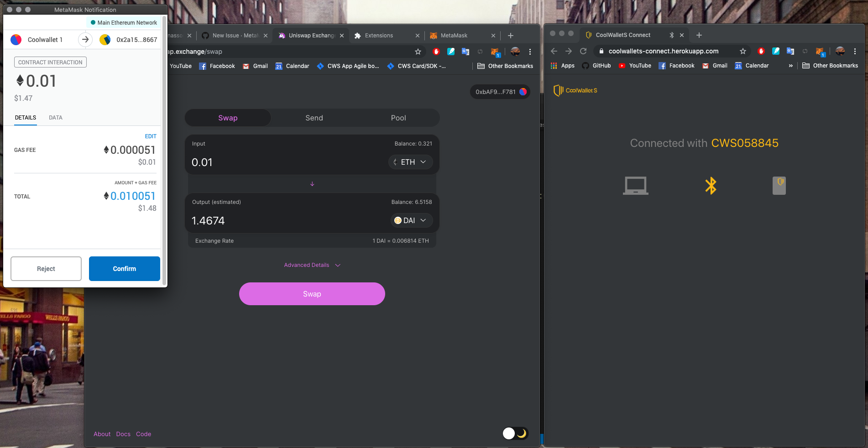
Task: Switch to the MetaMask browser tab
Action: tap(462, 36)
